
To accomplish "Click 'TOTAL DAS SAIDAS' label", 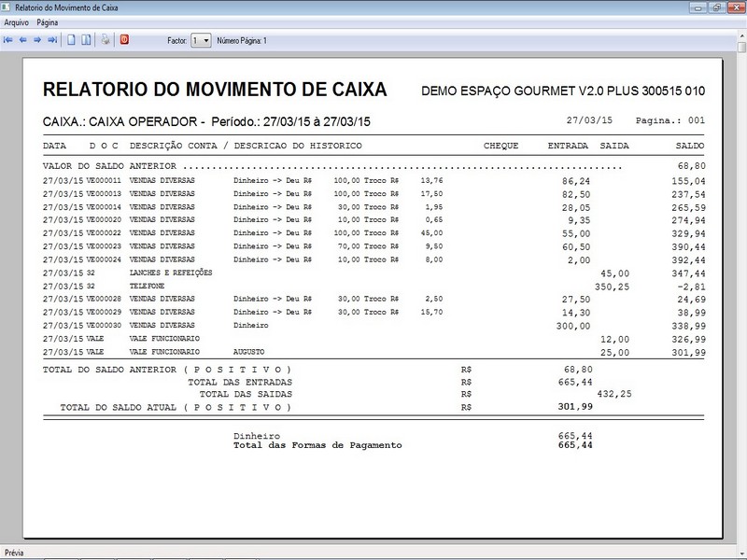I will pos(246,394).
